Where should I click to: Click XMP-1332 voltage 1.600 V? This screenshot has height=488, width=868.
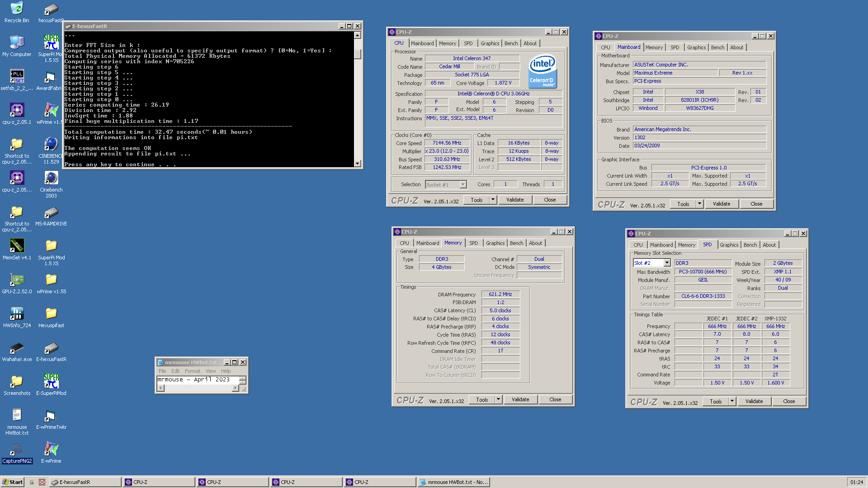click(776, 383)
